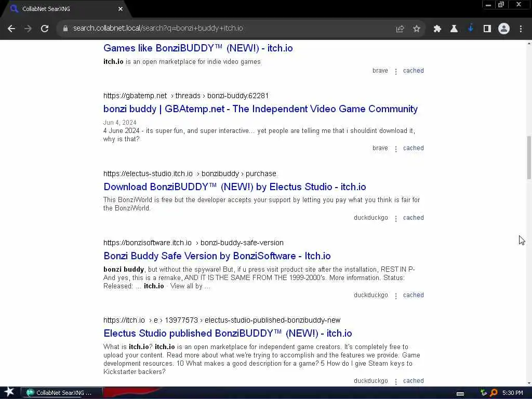The height and width of the screenshot is (399, 532).
Task: Open 'Games like BonziBUDDY' itch.io result
Action: pos(198,48)
